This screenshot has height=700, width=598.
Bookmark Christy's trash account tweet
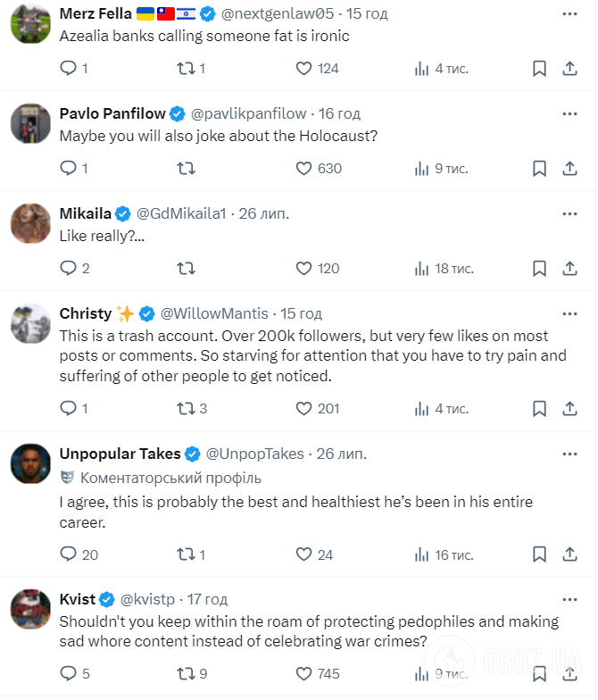pos(539,409)
